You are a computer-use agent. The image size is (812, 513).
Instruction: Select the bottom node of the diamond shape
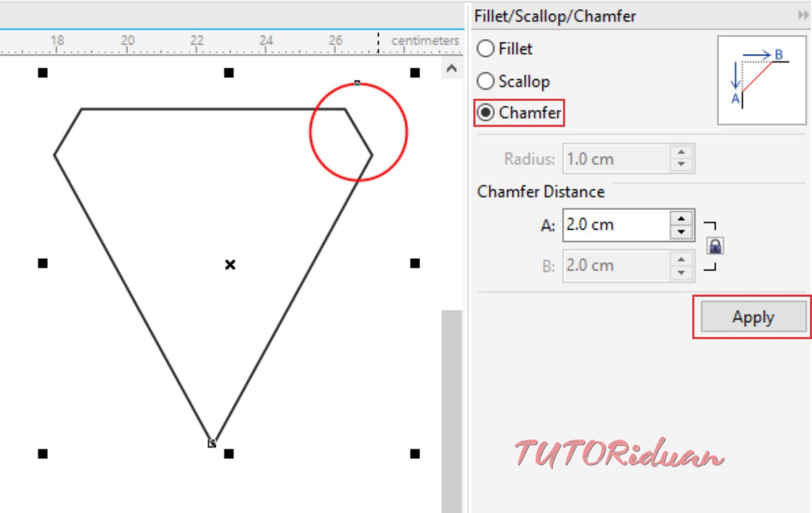[x=212, y=443]
